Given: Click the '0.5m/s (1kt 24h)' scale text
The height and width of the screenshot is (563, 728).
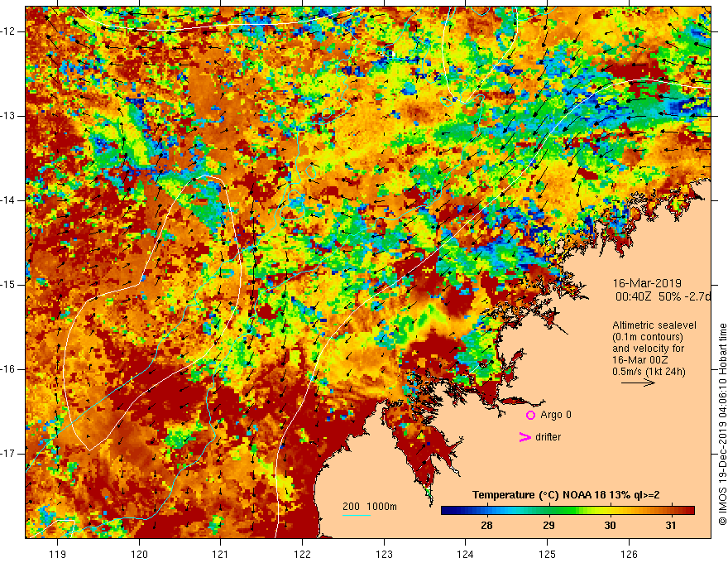Looking at the screenshot, I should pos(649,372).
